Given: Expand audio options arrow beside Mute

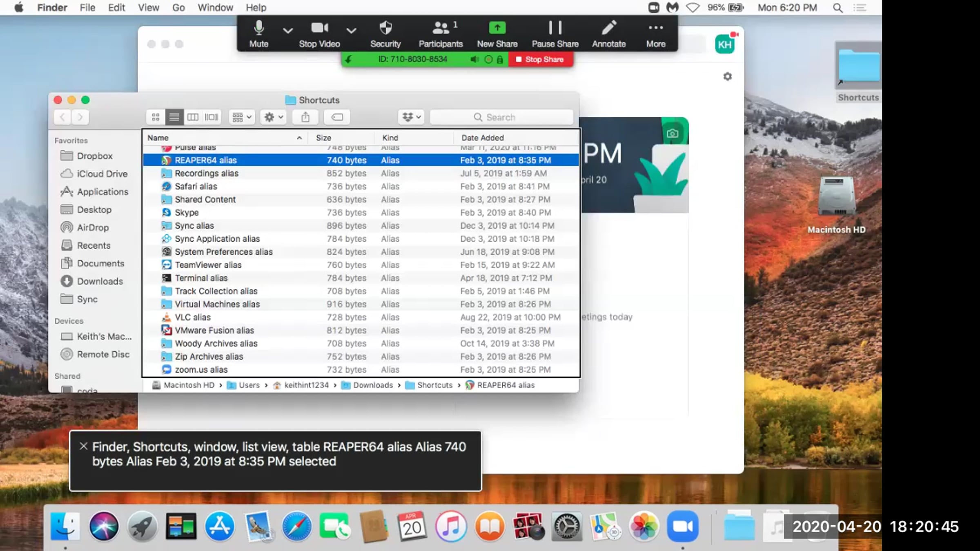Looking at the screenshot, I should pos(288,31).
